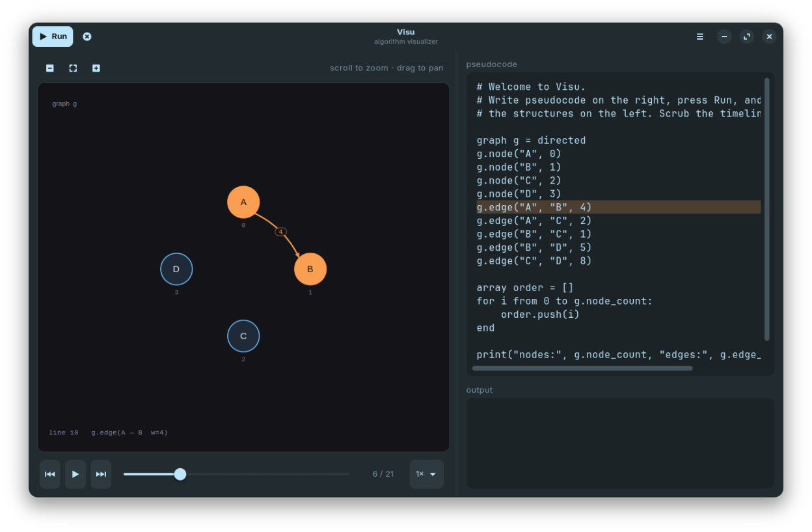Open the hamburger menu
The image size is (812, 532).
(700, 36)
